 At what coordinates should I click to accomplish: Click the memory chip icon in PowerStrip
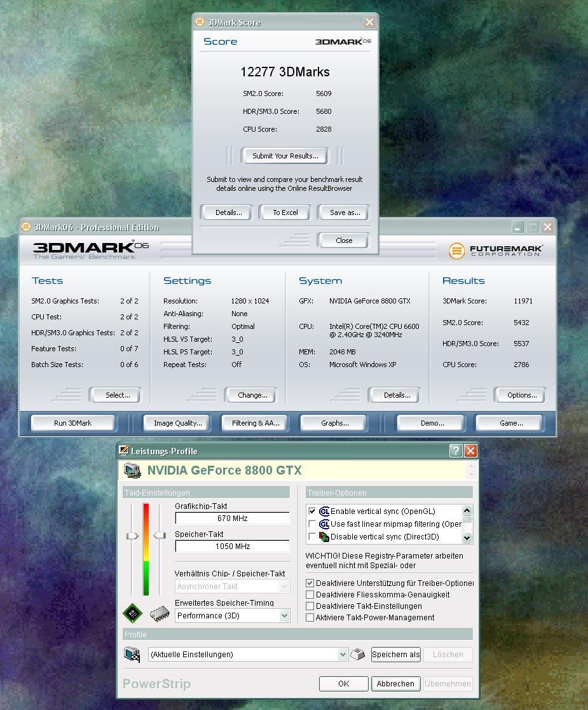(159, 614)
